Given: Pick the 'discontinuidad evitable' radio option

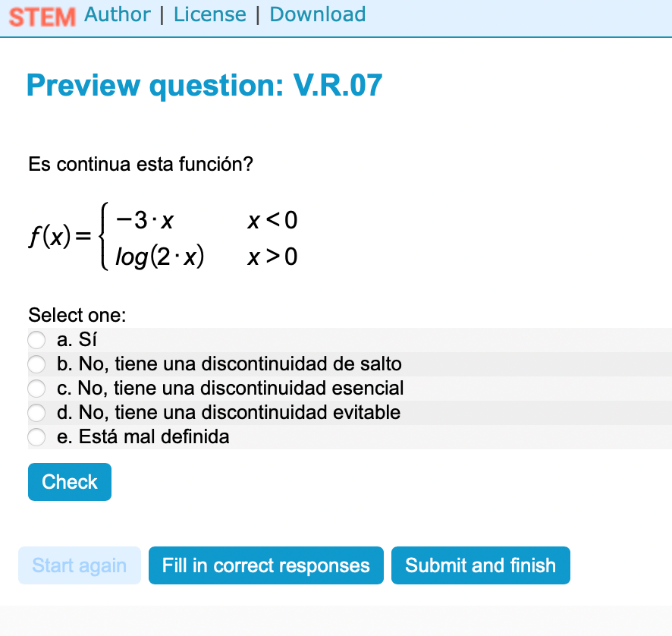Looking at the screenshot, I should click(x=36, y=413).
